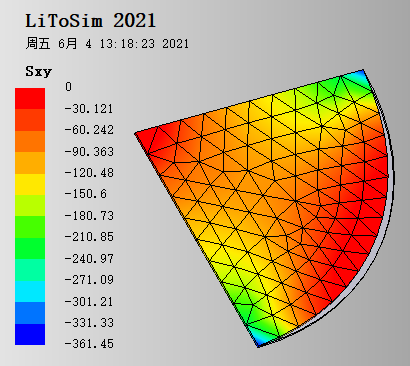
Task: Pick the blue top-right mesh corner
Action: [x=360, y=76]
